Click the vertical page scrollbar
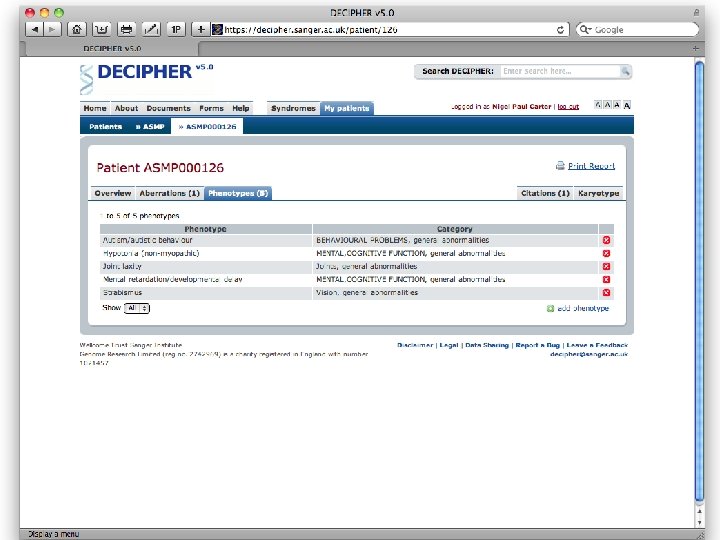 [x=699, y=281]
